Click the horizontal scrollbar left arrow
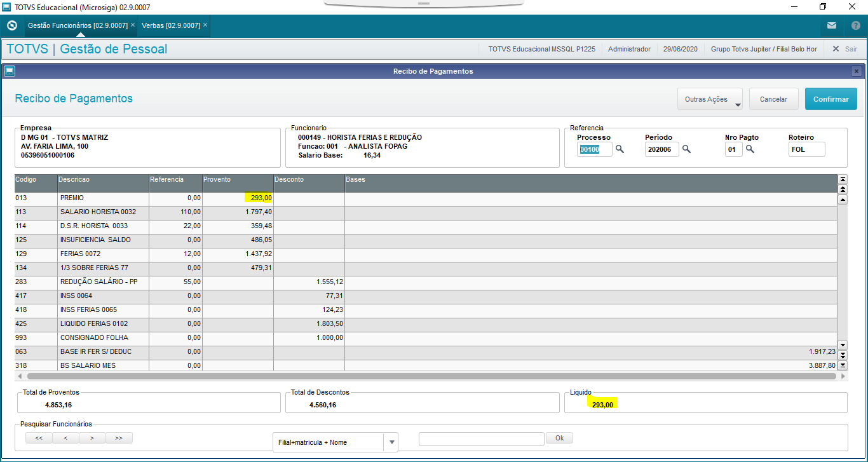This screenshot has width=868, height=462. coord(18,376)
